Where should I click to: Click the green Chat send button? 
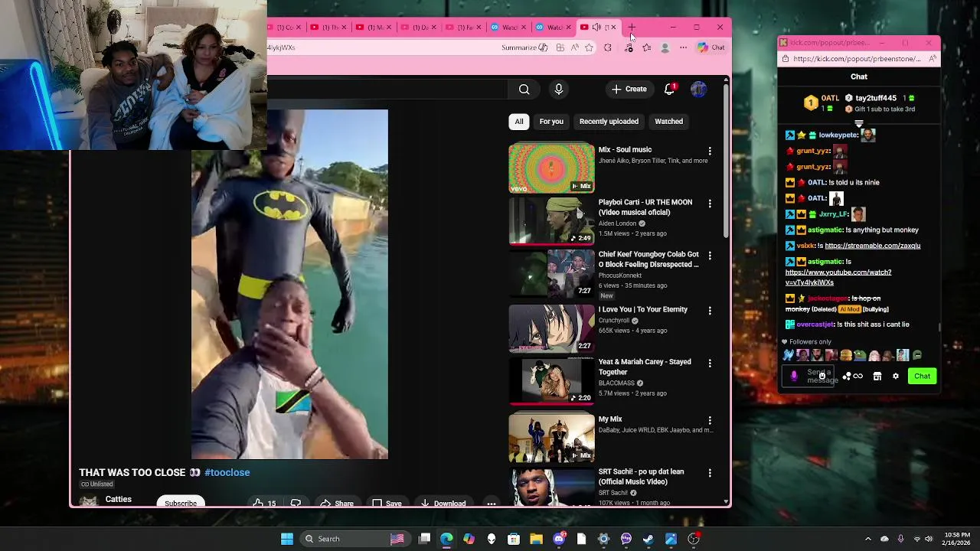922,376
